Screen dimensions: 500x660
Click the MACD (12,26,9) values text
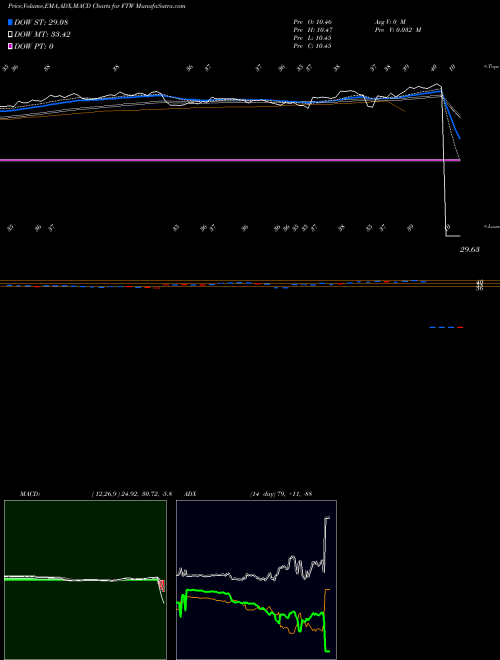click(132, 494)
